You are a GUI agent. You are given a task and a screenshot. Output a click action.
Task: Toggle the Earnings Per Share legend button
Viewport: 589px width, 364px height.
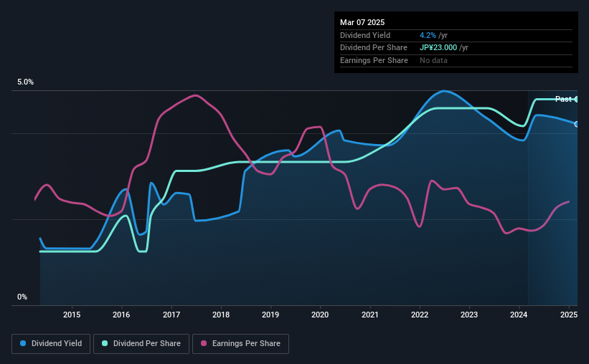[x=240, y=344]
